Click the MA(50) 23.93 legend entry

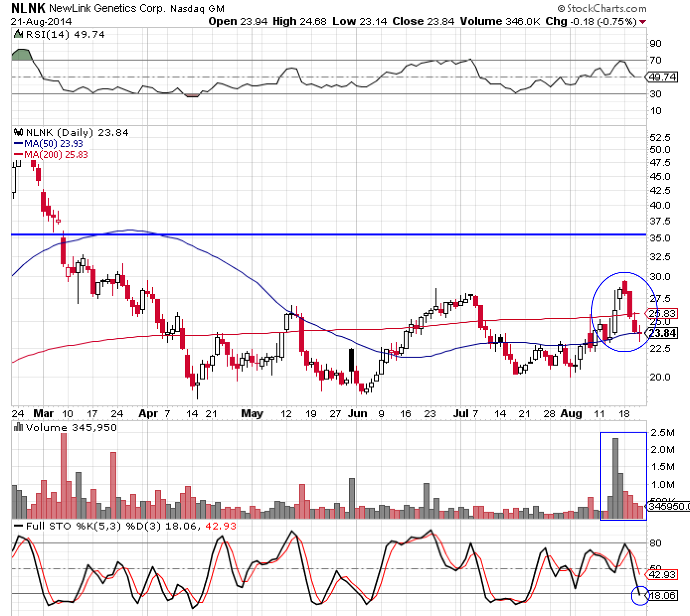(x=48, y=144)
